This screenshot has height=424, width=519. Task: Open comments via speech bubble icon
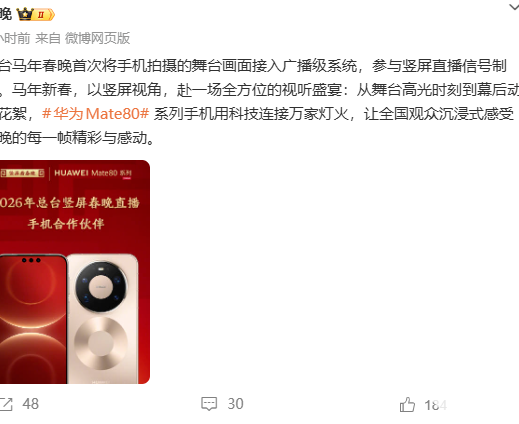point(209,404)
